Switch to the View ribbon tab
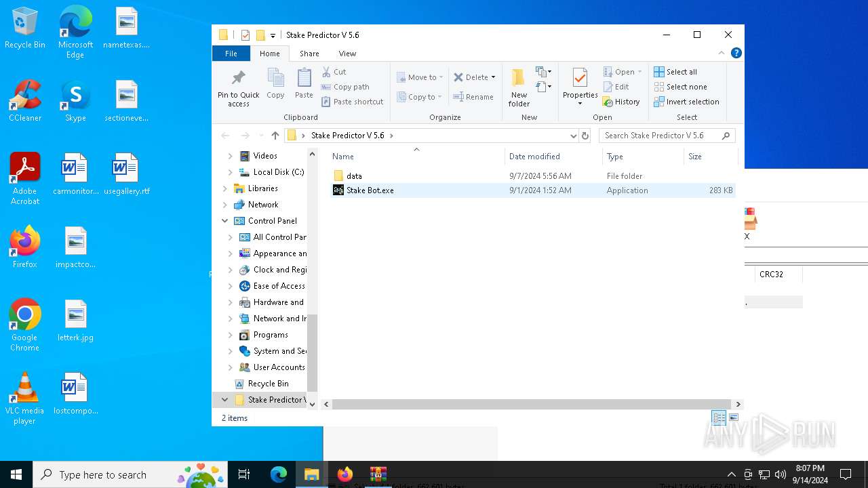Screen dimensions: 868x488 pos(347,54)
